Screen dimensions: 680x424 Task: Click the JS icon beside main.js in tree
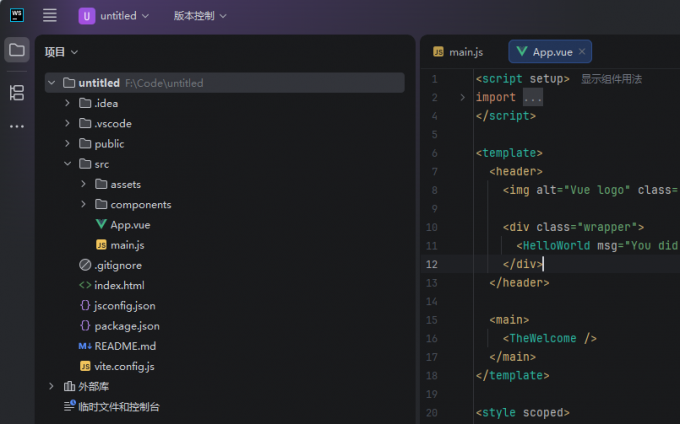point(101,245)
